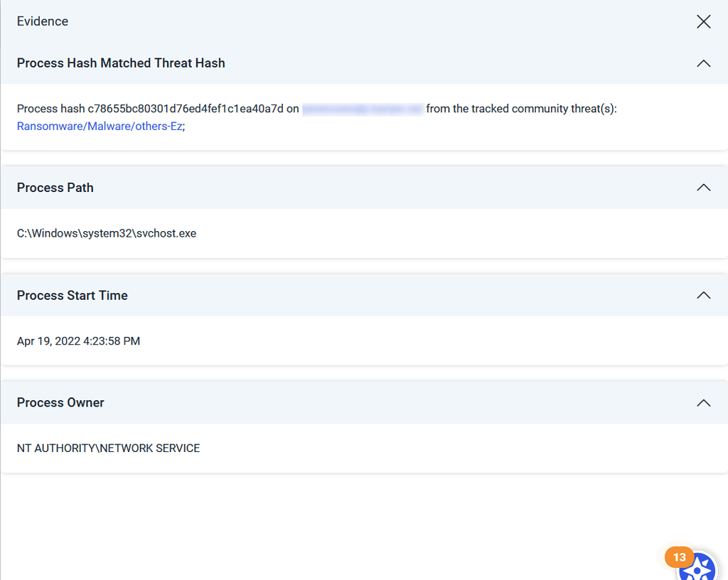The width and height of the screenshot is (728, 580).
Task: Open the blue help assistant icon
Action: pos(698,568)
